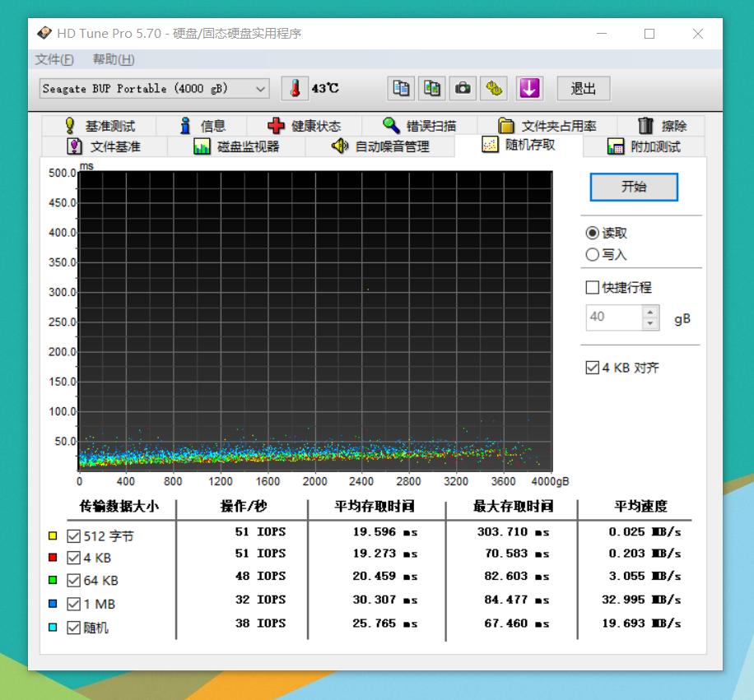The image size is (754, 700).
Task: Click the blue 1 MB color swatch
Action: pyautogui.click(x=53, y=604)
